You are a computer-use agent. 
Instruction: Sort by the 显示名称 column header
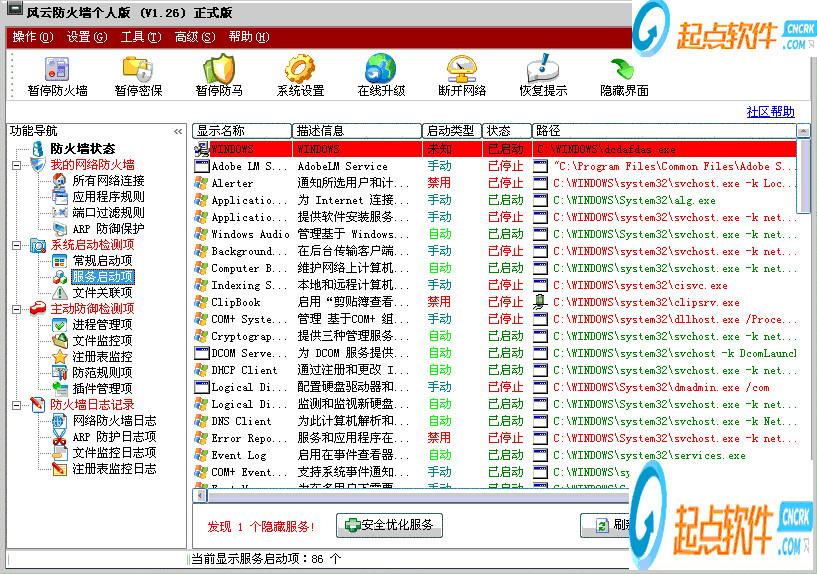[242, 131]
